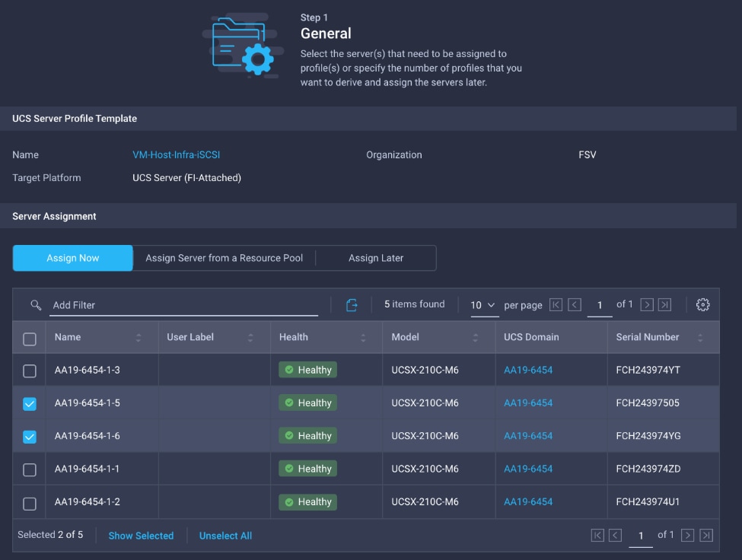
Task: Click Unselect All
Action: point(225,536)
